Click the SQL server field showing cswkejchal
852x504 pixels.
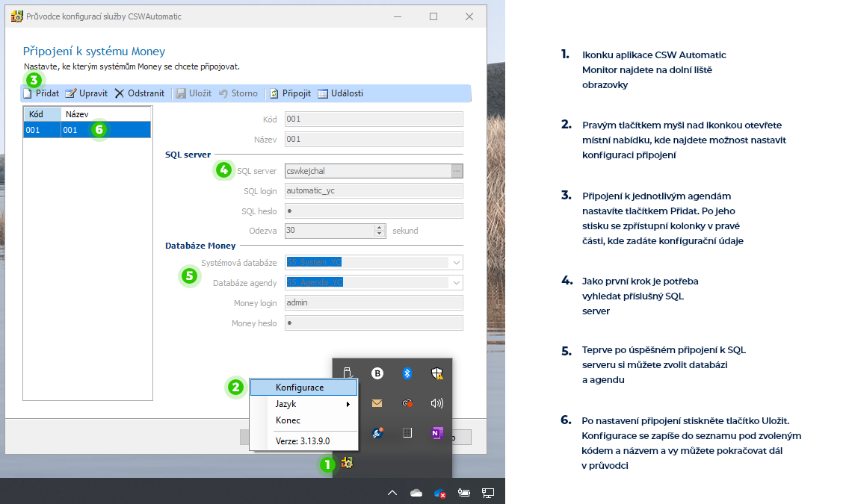[368, 171]
